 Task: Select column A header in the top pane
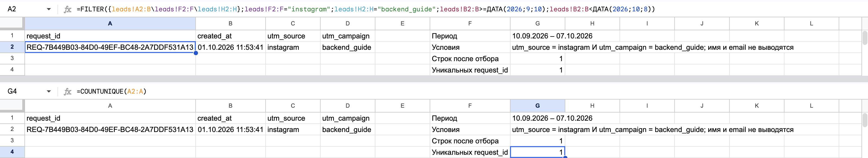point(110,24)
